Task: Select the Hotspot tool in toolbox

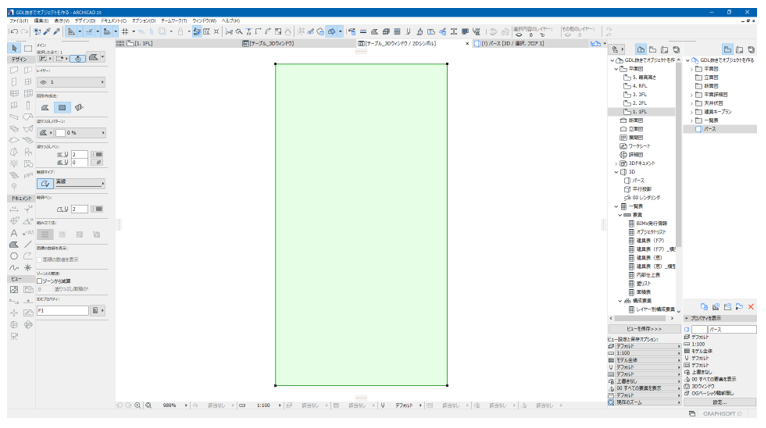Action: (x=28, y=268)
